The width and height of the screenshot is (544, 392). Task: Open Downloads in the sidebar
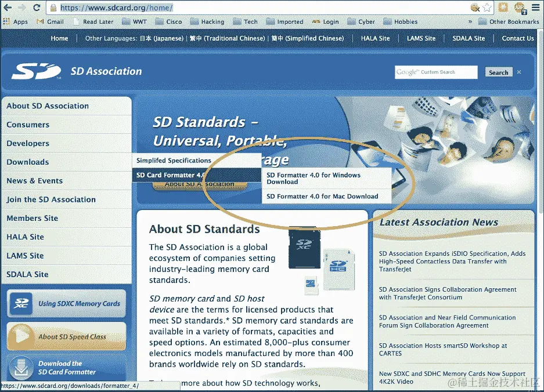point(67,162)
